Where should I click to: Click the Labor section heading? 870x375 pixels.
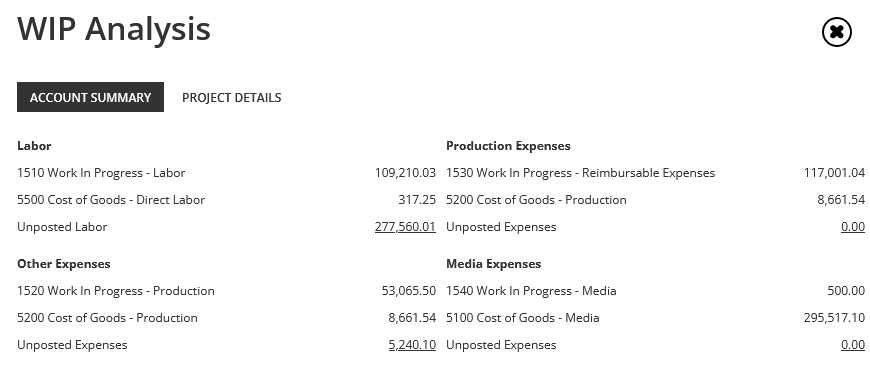tap(34, 146)
